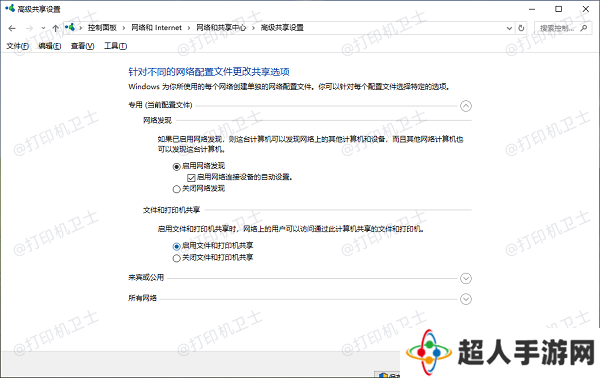Viewport: 600px width, 378px height.
Task: Close the 高级共享设置 window
Action: 586,9
